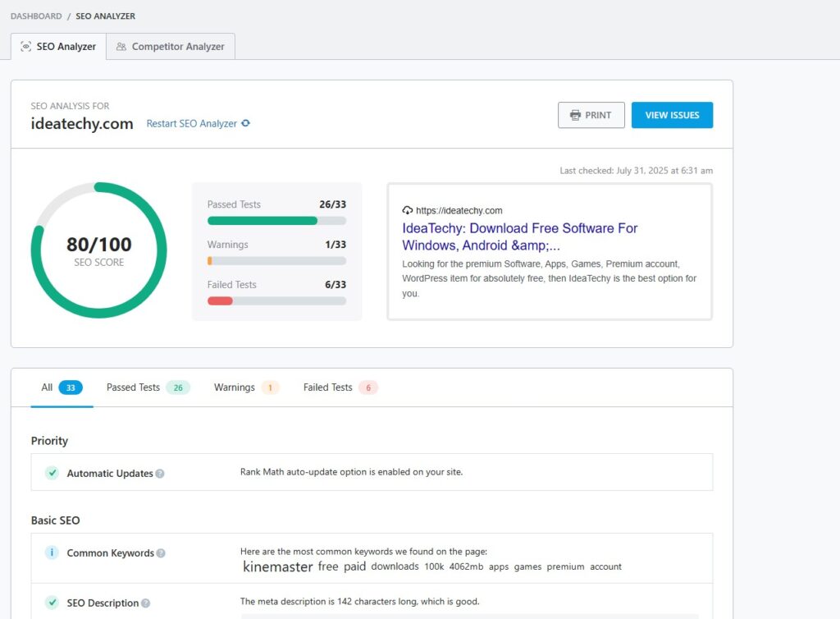Image resolution: width=840 pixels, height=619 pixels.
Task: Click the '4062mb' keyword
Action: pyautogui.click(x=466, y=567)
